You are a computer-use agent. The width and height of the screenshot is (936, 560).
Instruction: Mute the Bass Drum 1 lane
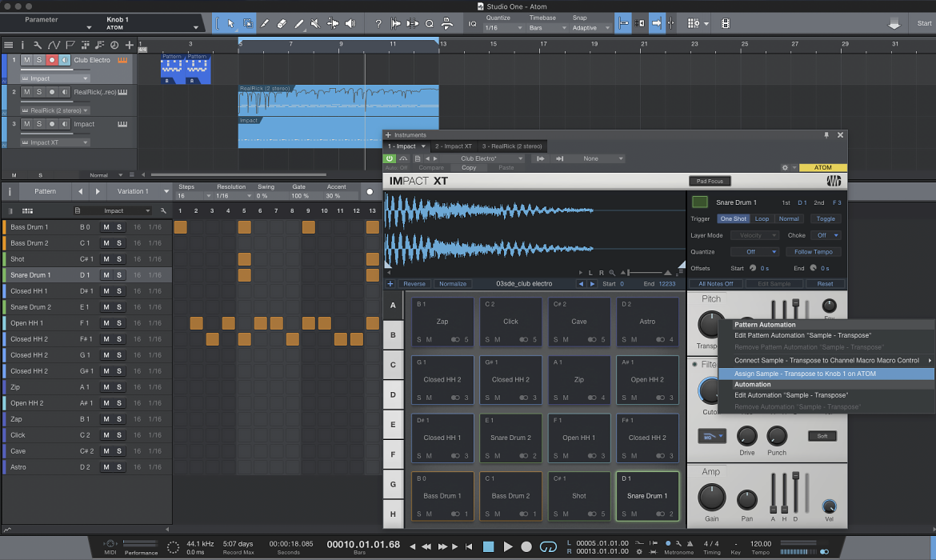coord(106,227)
